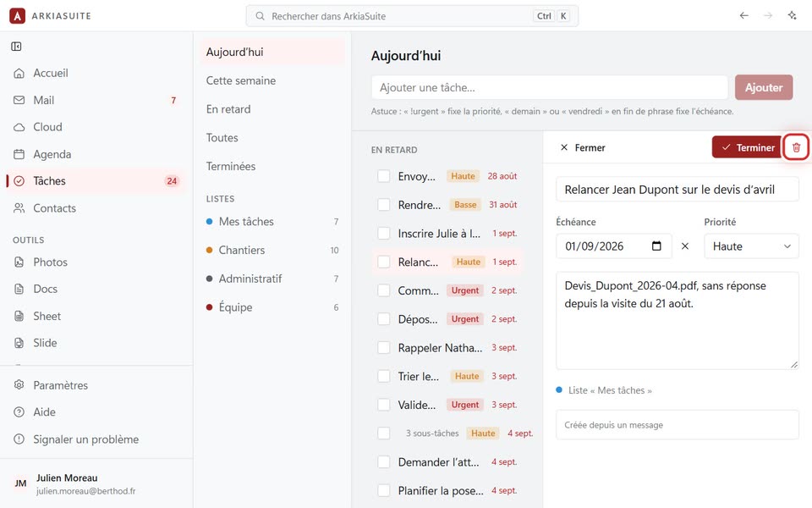The height and width of the screenshot is (508, 812).
Task: Open Paramètres settings
Action: (96, 385)
